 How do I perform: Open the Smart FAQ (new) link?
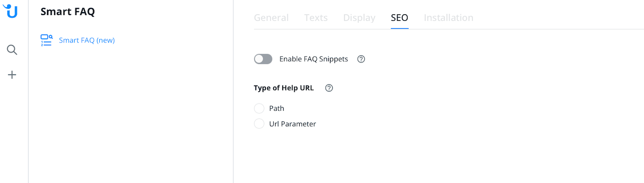click(x=87, y=40)
